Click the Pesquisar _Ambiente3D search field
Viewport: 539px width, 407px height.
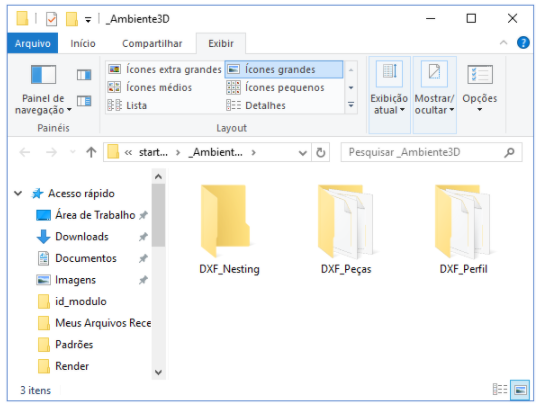[431, 152]
